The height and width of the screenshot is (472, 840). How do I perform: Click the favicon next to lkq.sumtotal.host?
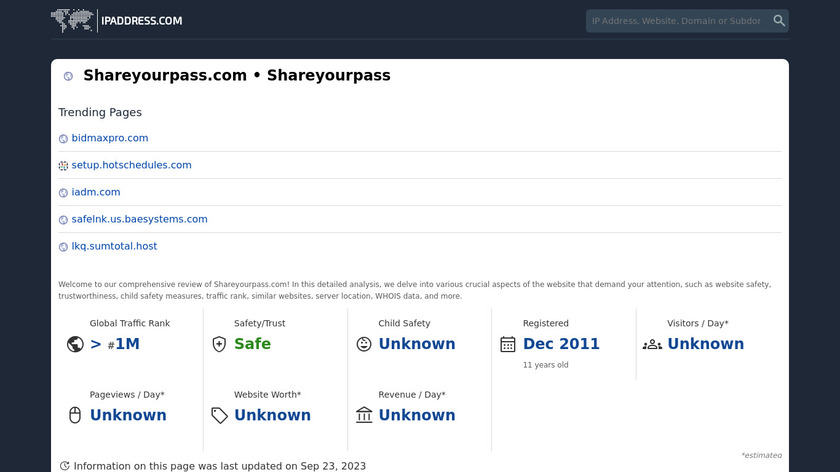point(63,247)
